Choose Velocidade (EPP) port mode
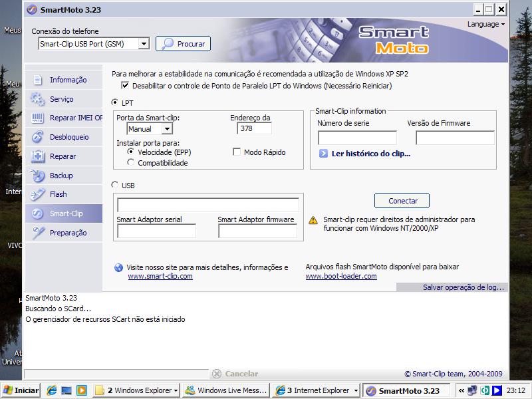Image resolution: width=532 pixels, height=399 pixels. 130,152
